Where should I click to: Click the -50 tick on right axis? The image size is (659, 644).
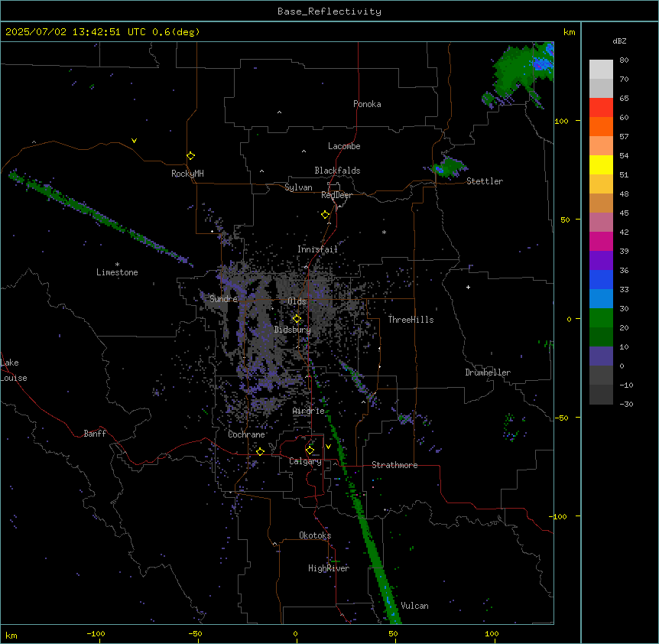tap(561, 418)
